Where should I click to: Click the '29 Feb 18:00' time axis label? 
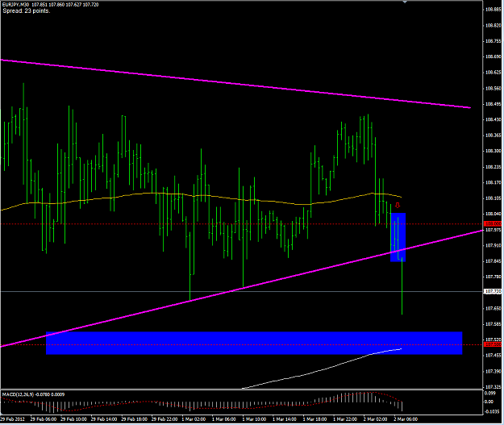pos(134,419)
